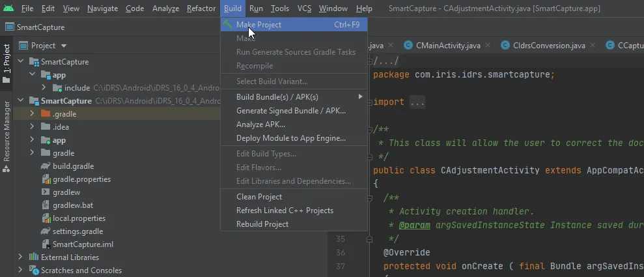Close the CIdrsConversion.java tab
The image size is (644, 277).
point(593,45)
